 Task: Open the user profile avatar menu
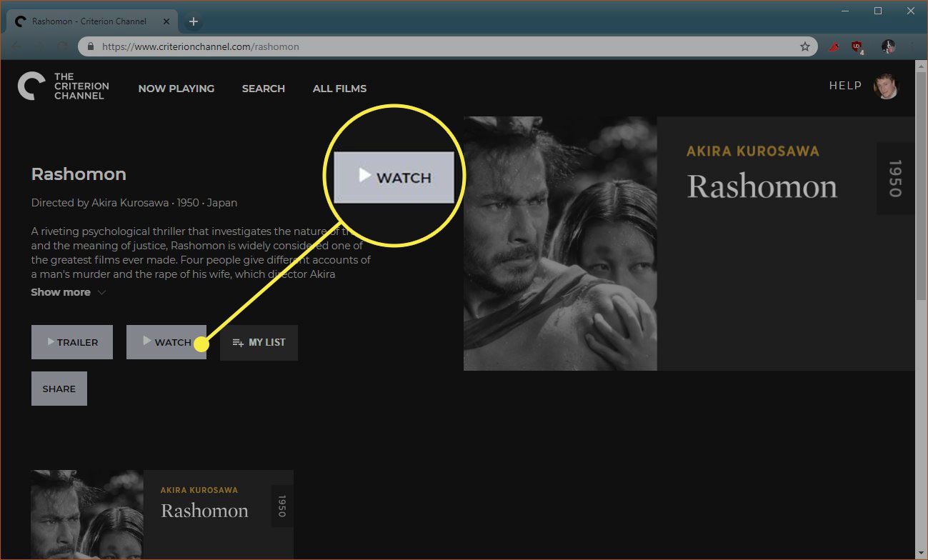pyautogui.click(x=886, y=86)
